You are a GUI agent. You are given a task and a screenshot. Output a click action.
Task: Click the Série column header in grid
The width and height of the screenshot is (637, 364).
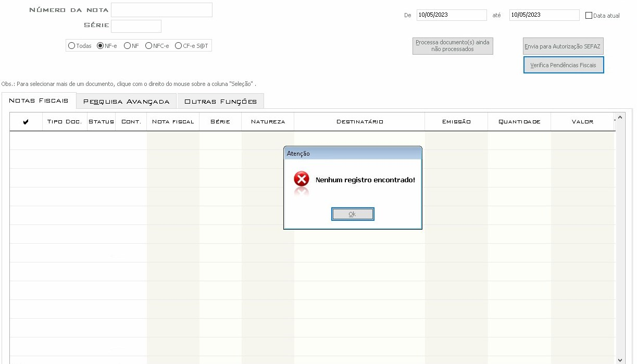tap(220, 122)
